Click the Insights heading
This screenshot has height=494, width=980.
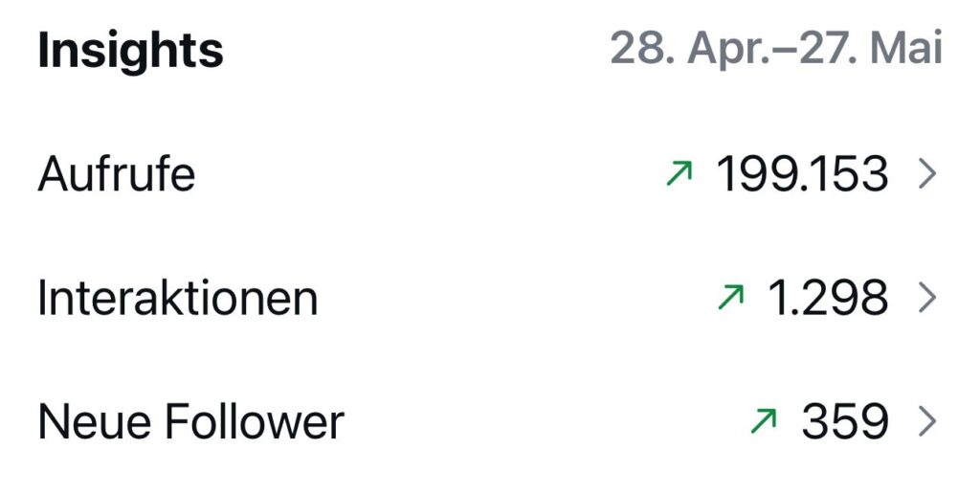click(130, 52)
